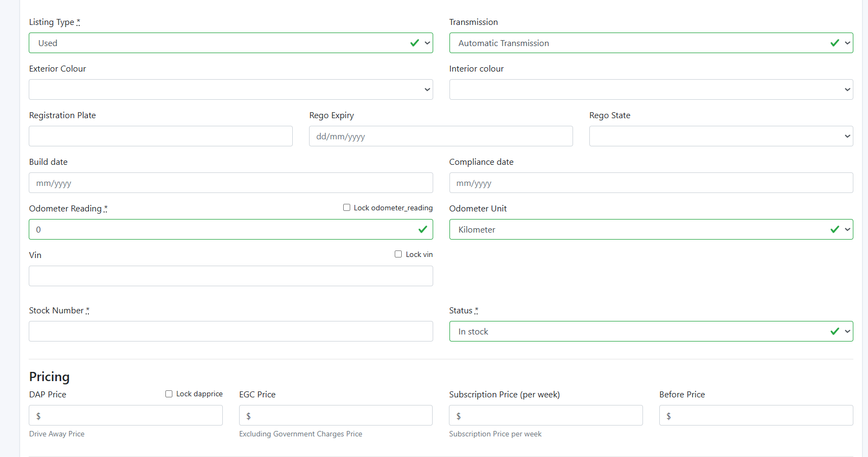Tick the Lock dapprice checkbox
The width and height of the screenshot is (868, 457).
[x=169, y=394]
